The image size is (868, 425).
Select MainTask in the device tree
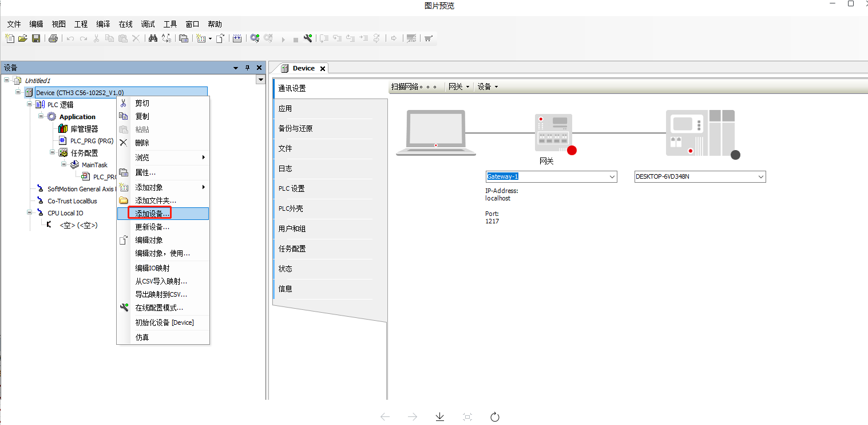[94, 165]
